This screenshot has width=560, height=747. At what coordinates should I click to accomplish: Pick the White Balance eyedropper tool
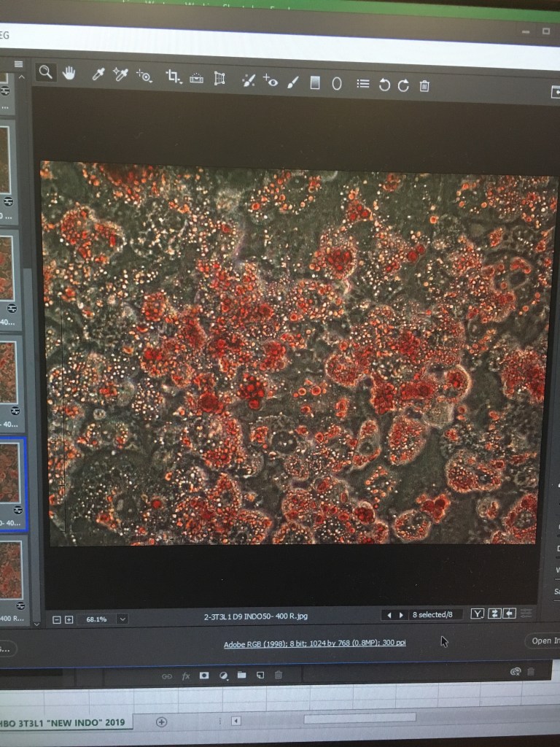(98, 74)
